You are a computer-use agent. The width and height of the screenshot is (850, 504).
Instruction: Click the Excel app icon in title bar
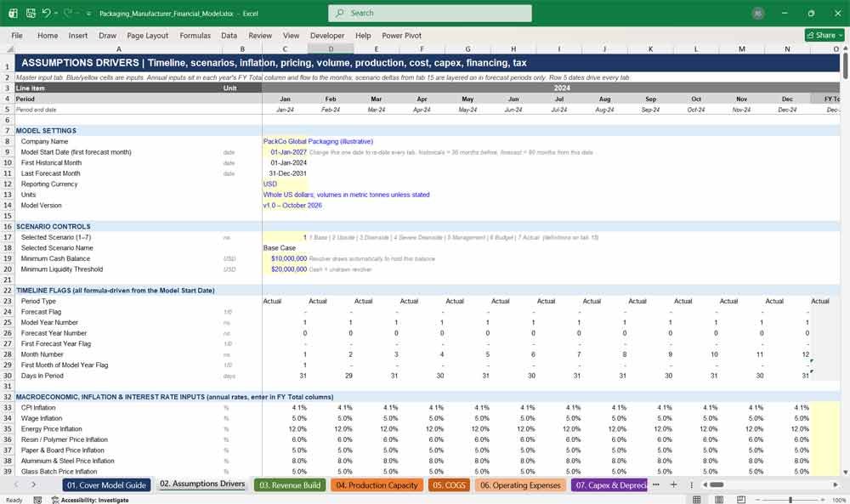pyautogui.click(x=13, y=13)
